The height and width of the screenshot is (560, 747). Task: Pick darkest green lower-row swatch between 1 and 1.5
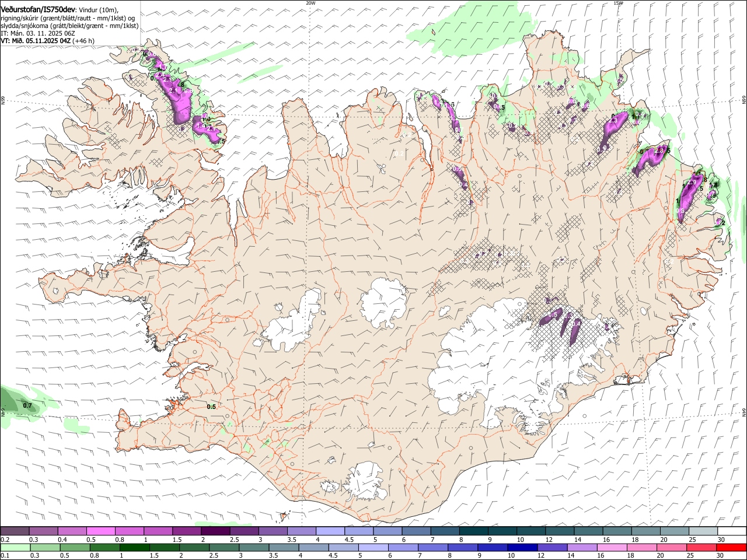135,548
